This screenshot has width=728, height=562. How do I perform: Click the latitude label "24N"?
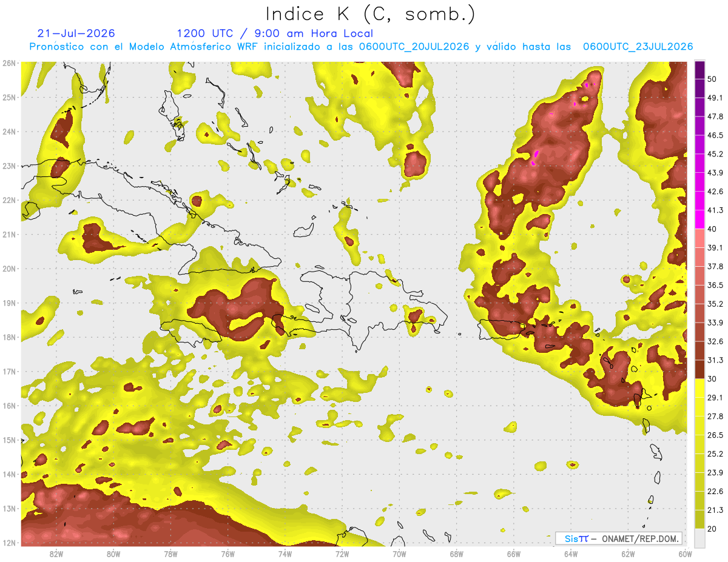coord(9,132)
